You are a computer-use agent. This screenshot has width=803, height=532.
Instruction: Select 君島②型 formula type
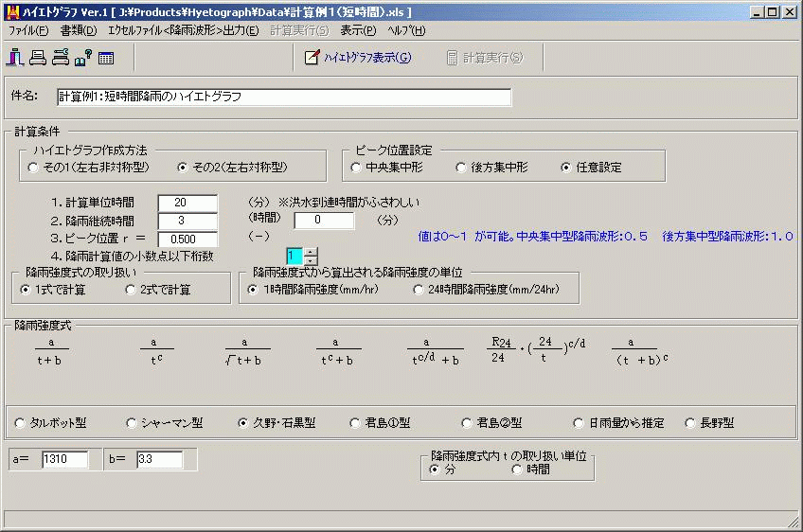coord(492,423)
